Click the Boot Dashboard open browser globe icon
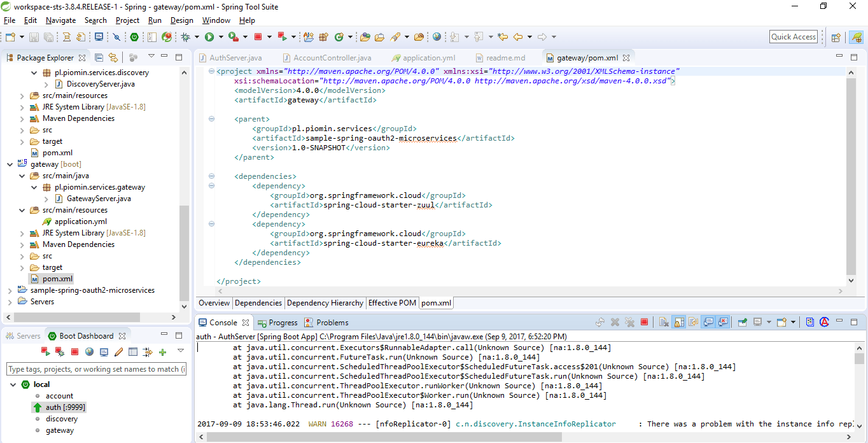 tap(89, 351)
